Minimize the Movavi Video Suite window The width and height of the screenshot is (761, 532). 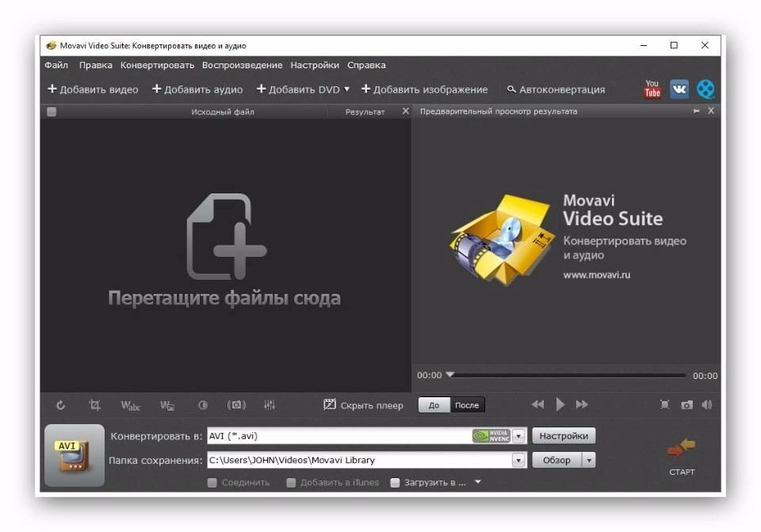644,45
